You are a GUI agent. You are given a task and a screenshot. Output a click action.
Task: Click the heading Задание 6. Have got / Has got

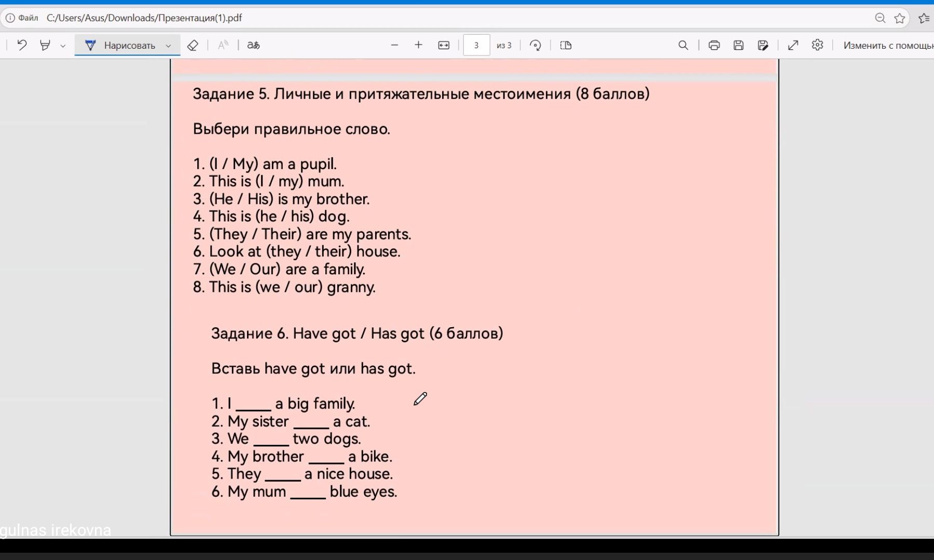[357, 333]
